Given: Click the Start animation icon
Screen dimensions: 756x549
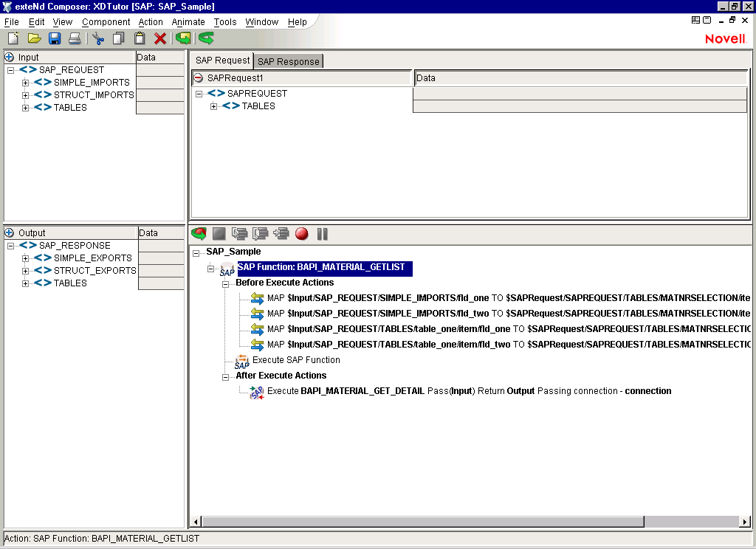Looking at the screenshot, I should click(199, 234).
